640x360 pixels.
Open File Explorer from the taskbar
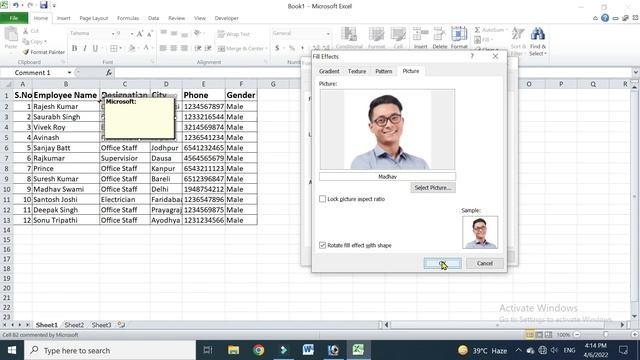tap(233, 350)
